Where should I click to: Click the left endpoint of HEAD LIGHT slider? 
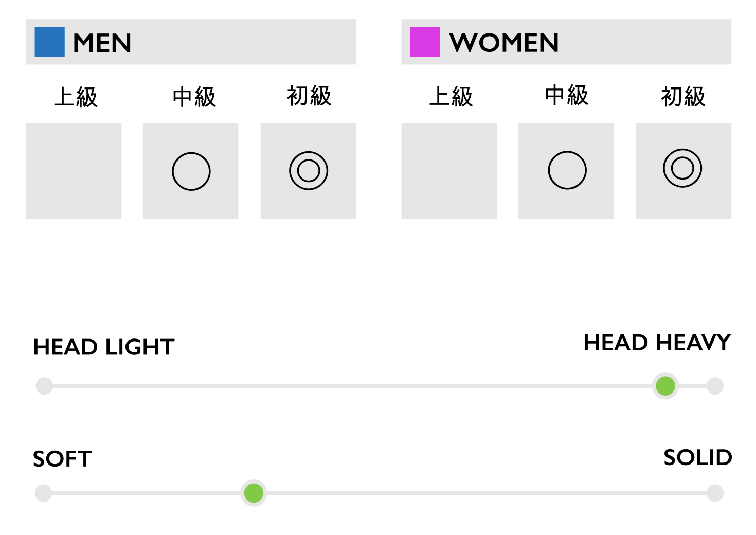[44, 386]
